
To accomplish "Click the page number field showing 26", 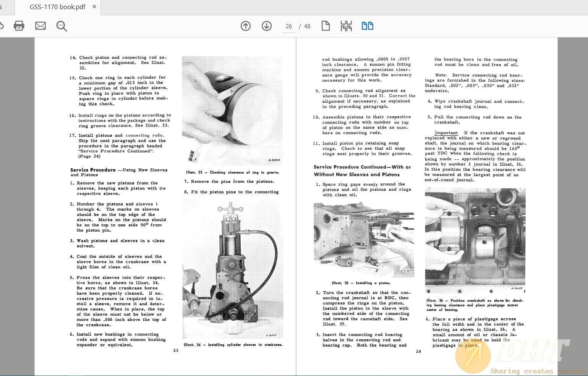I will pos(289,26).
